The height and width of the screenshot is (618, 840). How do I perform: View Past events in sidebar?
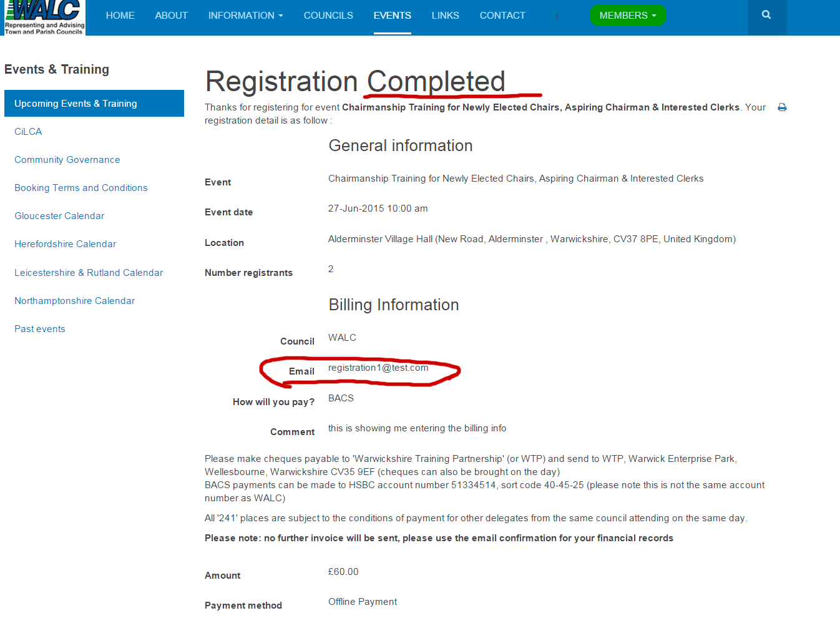pos(39,329)
